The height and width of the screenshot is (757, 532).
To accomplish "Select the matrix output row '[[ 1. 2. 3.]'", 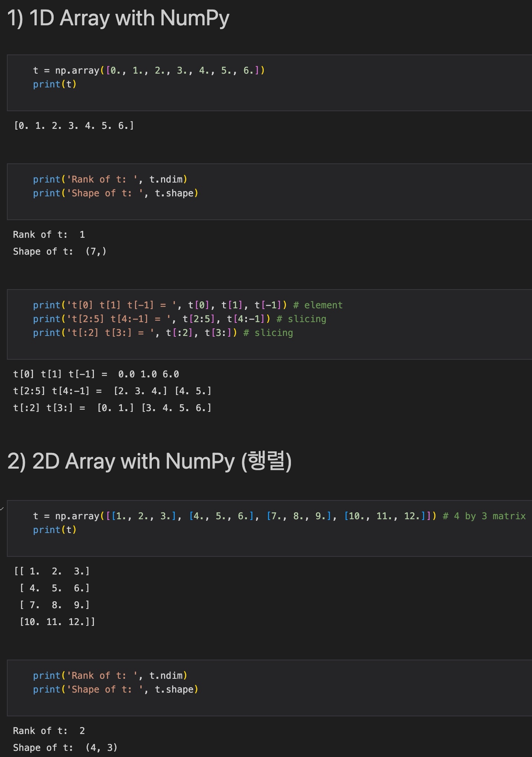I will pyautogui.click(x=52, y=571).
